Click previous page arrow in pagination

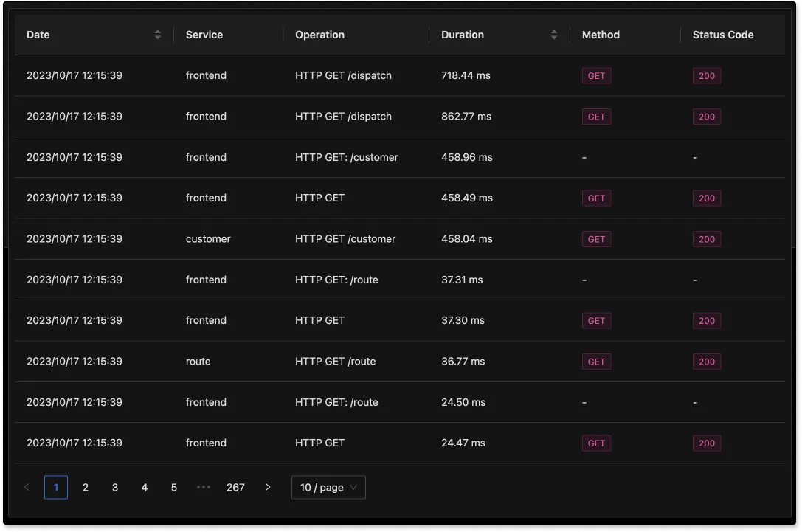click(27, 488)
